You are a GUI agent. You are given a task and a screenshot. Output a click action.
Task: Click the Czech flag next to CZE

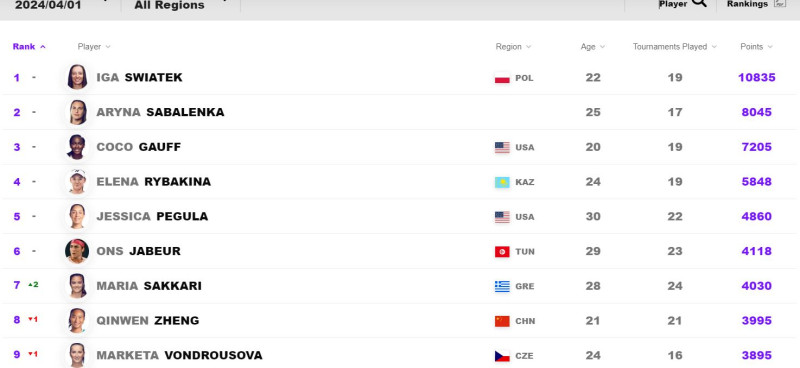coord(502,356)
